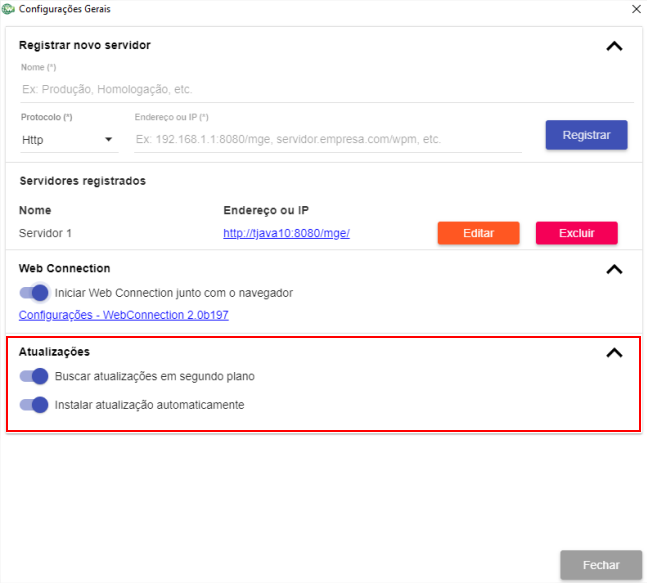This screenshot has height=583, width=647.
Task: Collapse the Registrar novo servidor section
Action: pyautogui.click(x=614, y=46)
